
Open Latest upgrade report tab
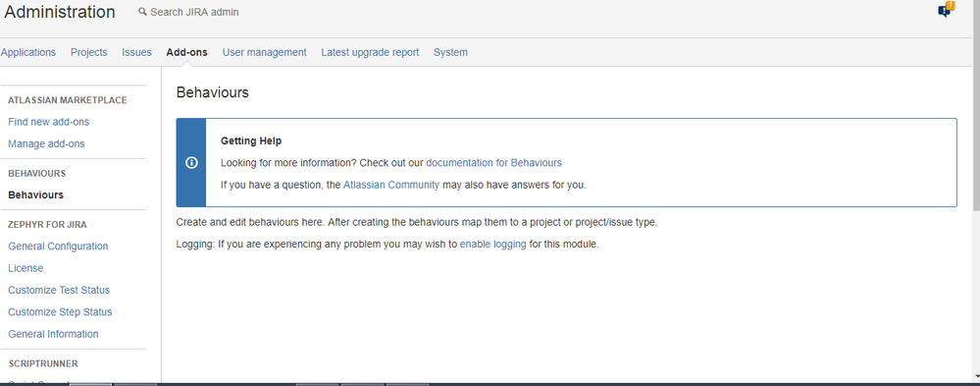(x=370, y=53)
